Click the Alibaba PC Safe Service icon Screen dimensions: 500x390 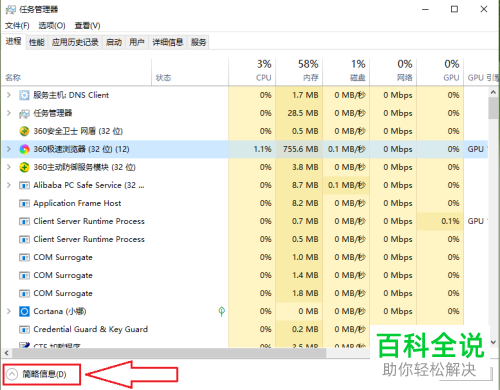coord(24,185)
